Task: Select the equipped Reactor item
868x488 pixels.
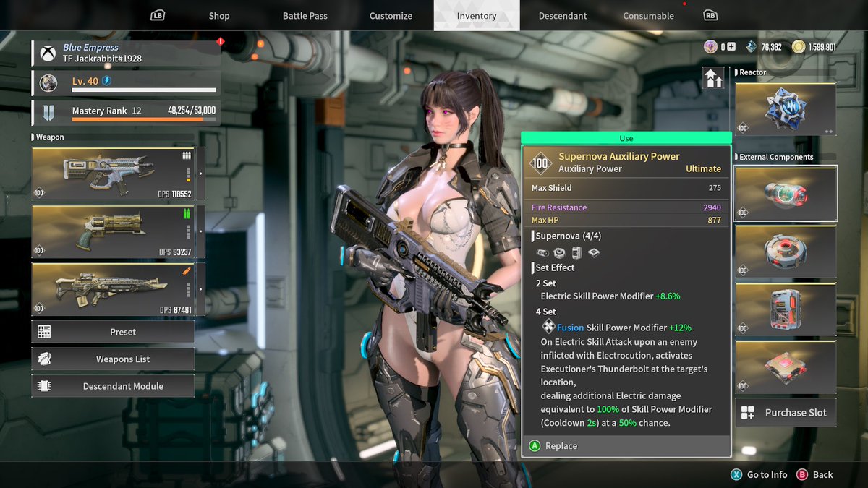Action: pyautogui.click(x=786, y=109)
